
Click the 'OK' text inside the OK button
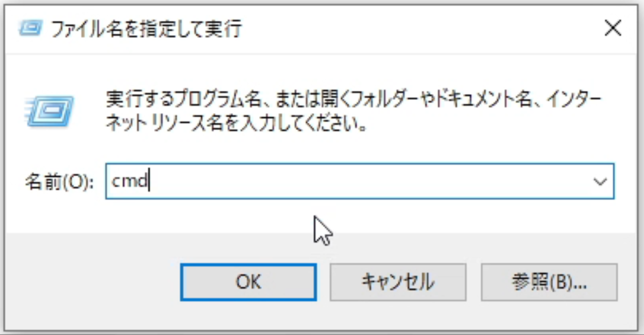248,282
